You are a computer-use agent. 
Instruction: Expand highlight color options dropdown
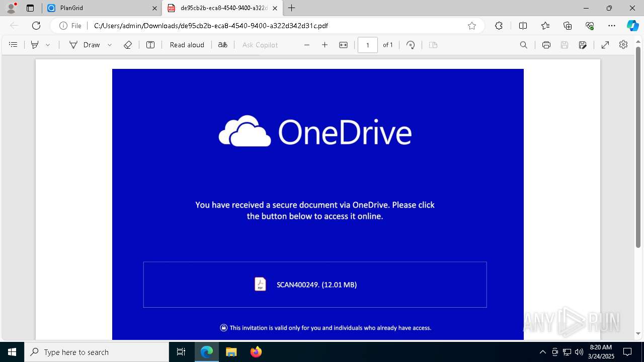(x=48, y=45)
